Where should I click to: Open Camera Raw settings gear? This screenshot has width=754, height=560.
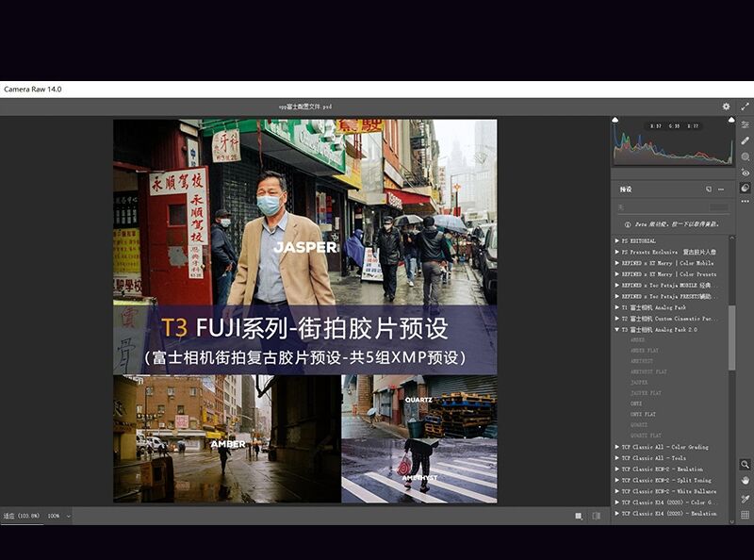(x=726, y=107)
